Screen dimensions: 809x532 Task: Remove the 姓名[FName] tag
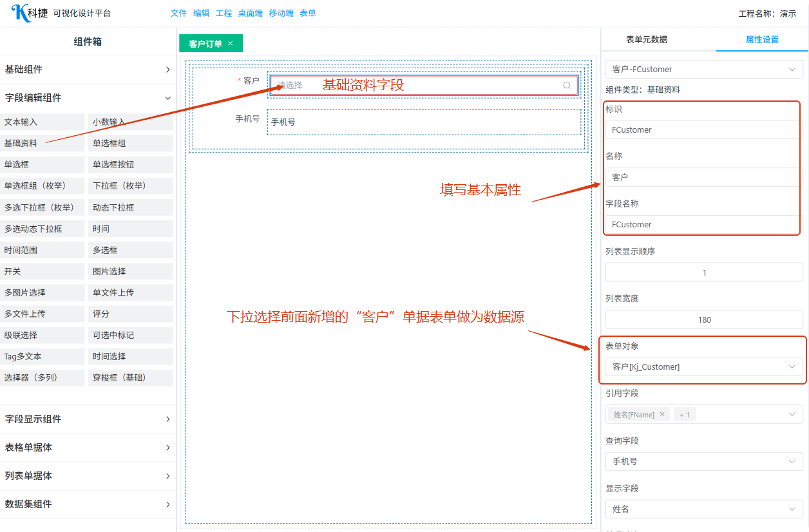(662, 414)
